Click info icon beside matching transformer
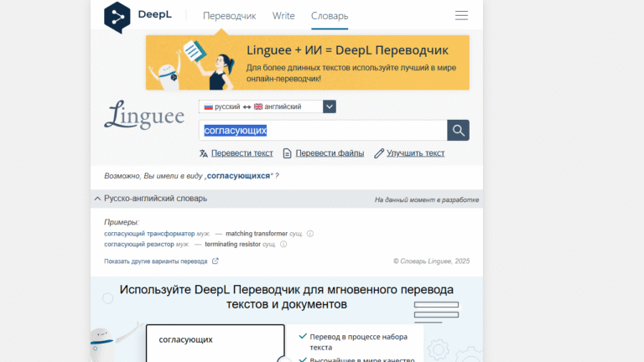The width and height of the screenshot is (644, 362). tap(310, 235)
